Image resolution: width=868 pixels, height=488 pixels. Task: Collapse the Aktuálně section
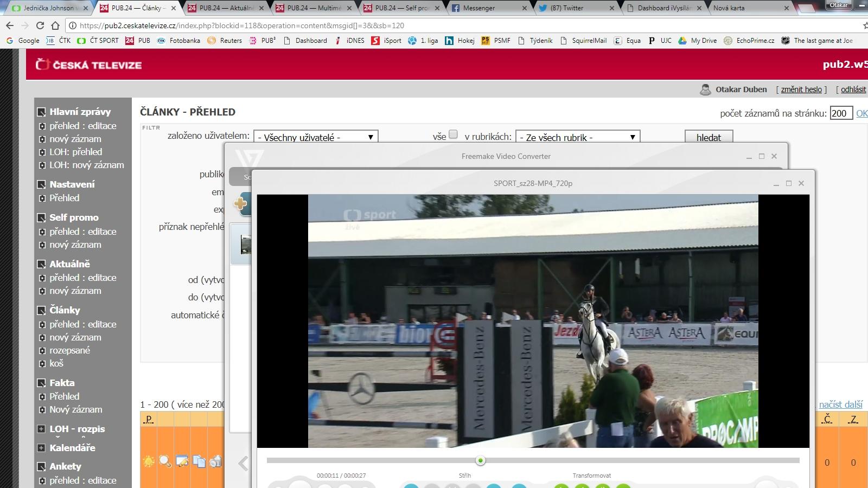41,265
